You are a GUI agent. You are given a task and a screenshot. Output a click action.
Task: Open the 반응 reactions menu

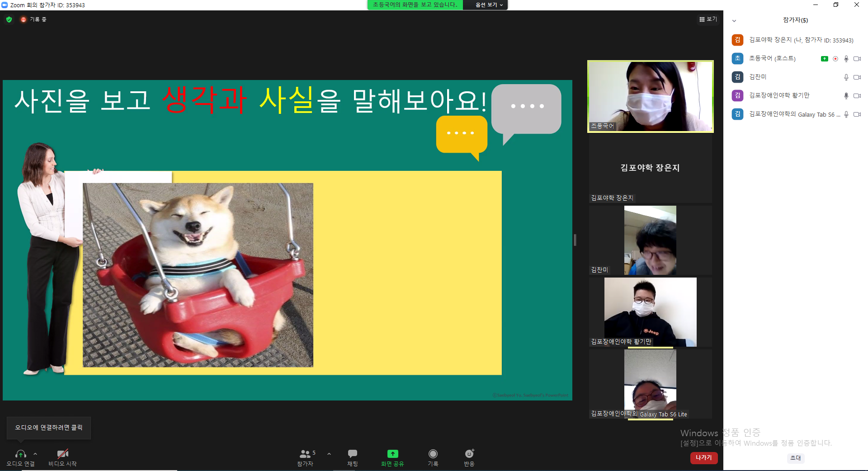(469, 457)
